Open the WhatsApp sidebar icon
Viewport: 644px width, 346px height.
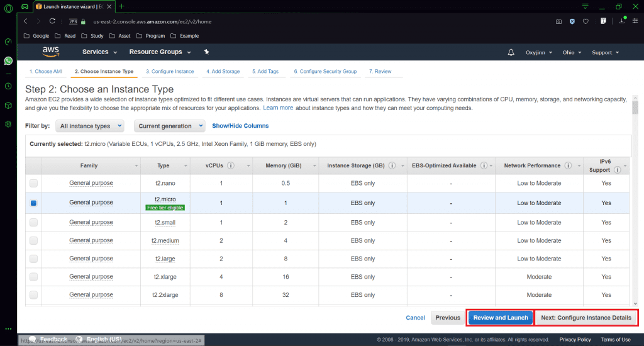click(8, 61)
